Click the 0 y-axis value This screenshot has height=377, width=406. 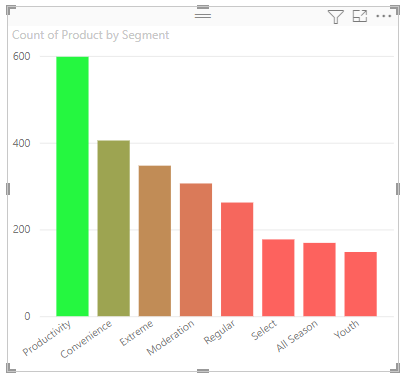pos(27,316)
